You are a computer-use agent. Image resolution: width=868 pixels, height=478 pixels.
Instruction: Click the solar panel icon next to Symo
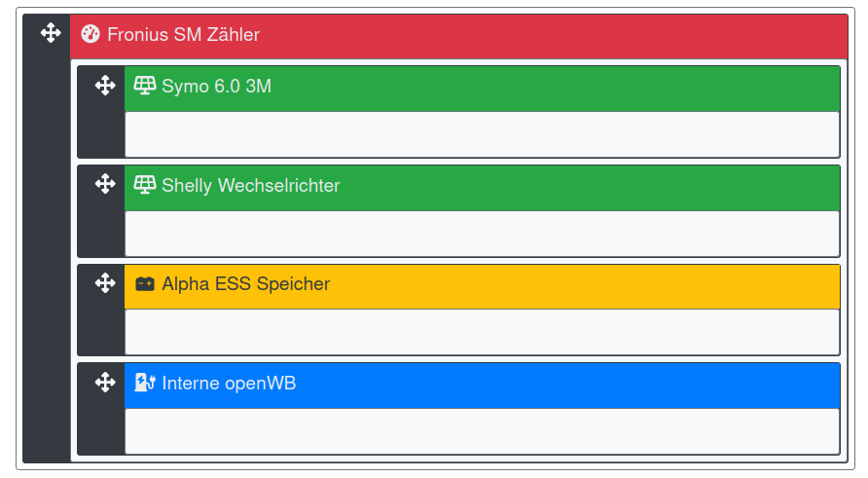(145, 86)
